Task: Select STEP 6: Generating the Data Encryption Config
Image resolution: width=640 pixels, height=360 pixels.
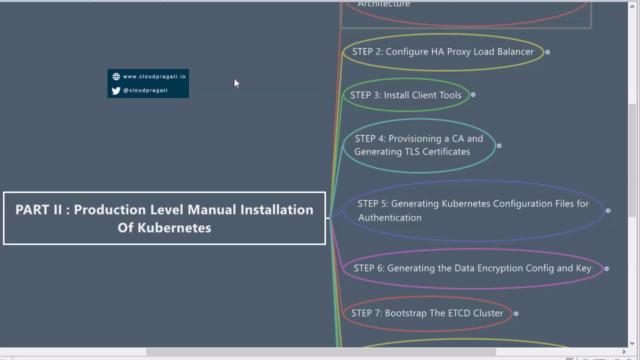Action: (x=473, y=268)
